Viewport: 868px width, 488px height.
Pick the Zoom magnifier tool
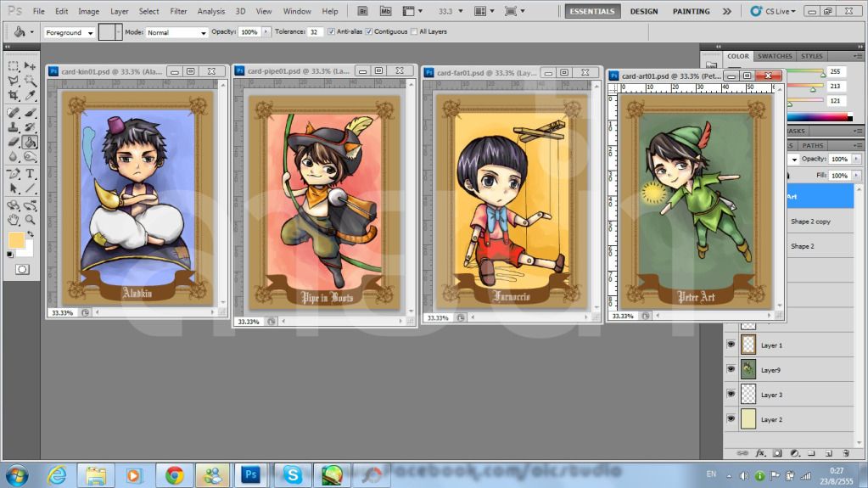pyautogui.click(x=30, y=219)
